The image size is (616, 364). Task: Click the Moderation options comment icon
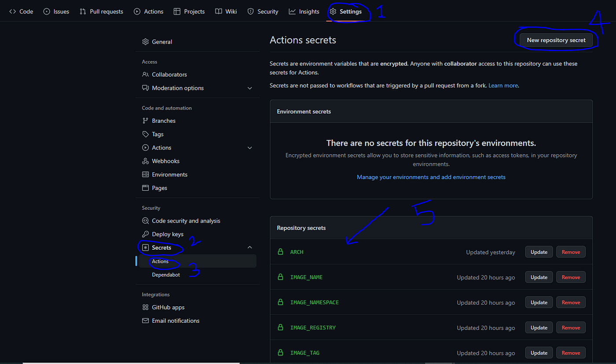point(145,88)
